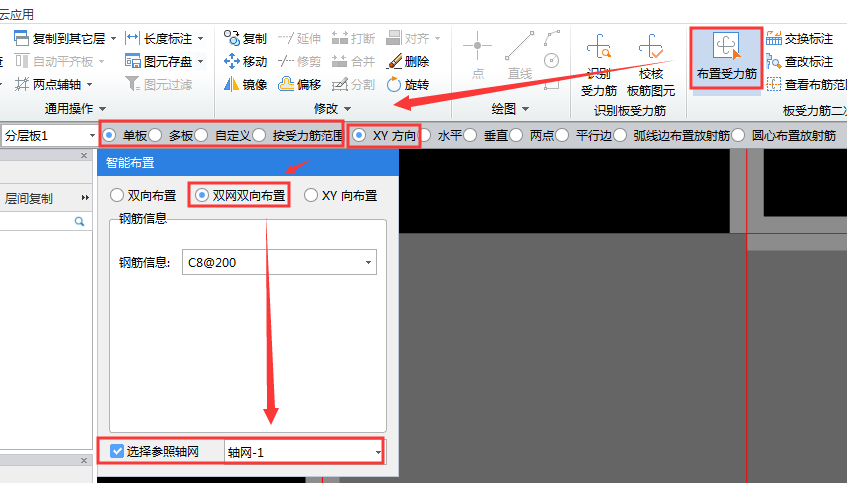Click the 修剪 trim tool
Image resolution: width=847 pixels, height=483 pixels.
tap(299, 62)
